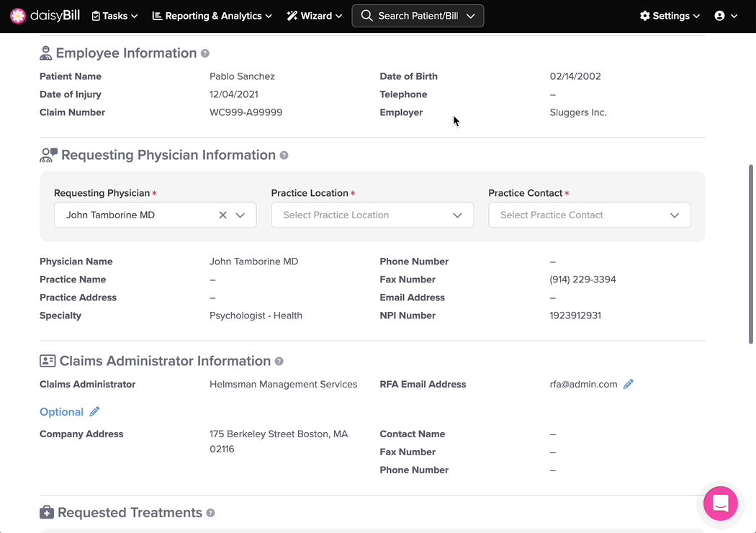
Task: Click help icon beside Requesting Physician Information
Action: click(284, 156)
